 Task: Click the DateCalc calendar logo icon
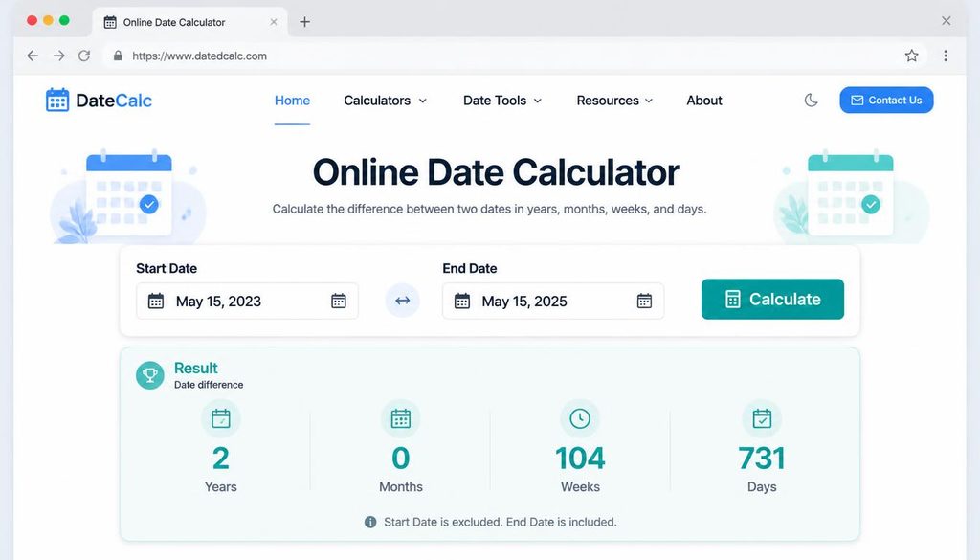pos(57,100)
